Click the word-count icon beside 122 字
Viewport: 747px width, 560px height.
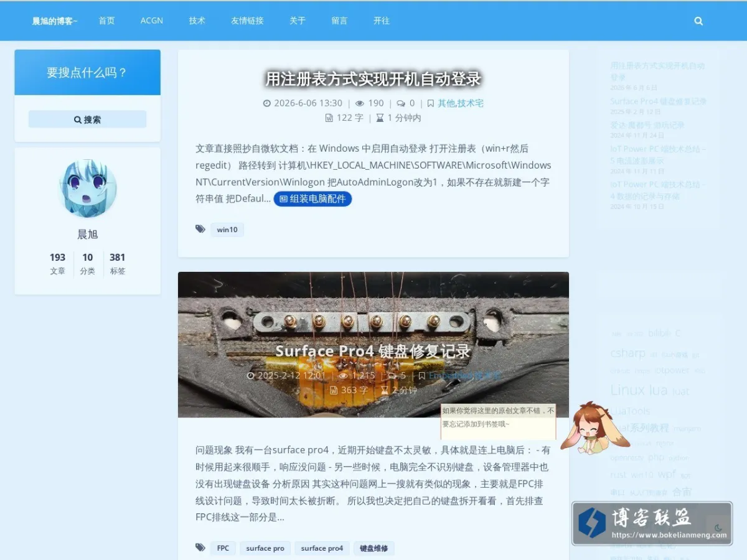pos(329,118)
